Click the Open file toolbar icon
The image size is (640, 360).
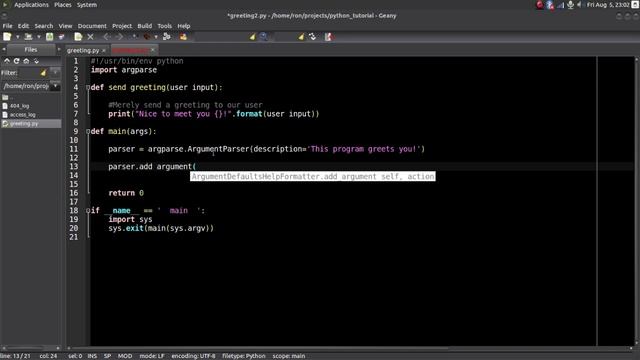[28, 37]
